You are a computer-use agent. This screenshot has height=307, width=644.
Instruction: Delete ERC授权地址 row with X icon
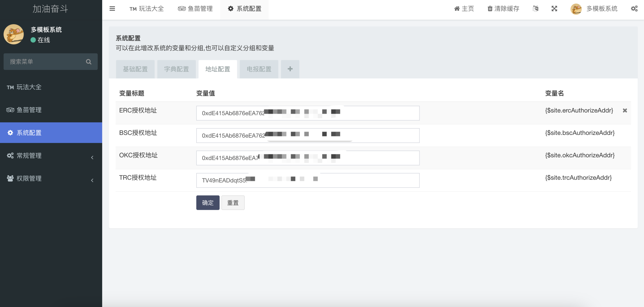[625, 110]
